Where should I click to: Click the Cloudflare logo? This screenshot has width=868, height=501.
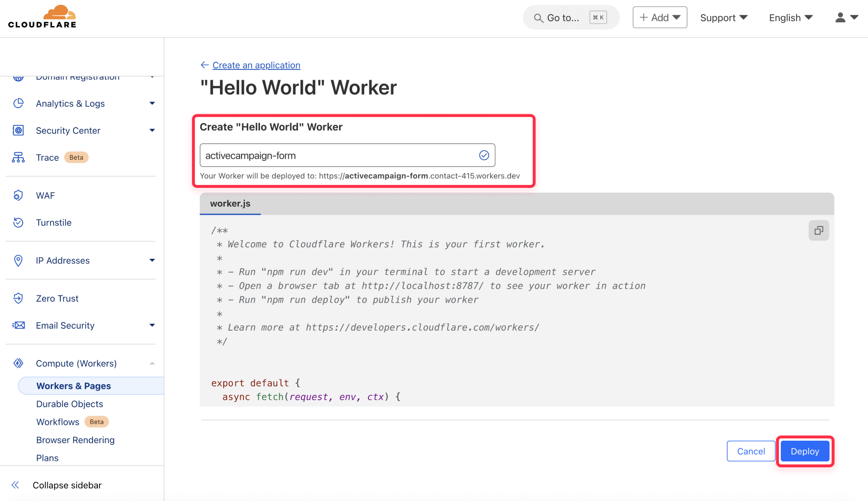(42, 17)
